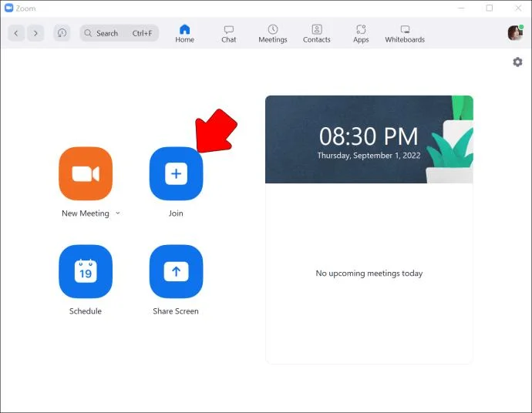Screen dimensions: 532x413
Task: Click the "Share Screen" label text
Action: tap(176, 311)
